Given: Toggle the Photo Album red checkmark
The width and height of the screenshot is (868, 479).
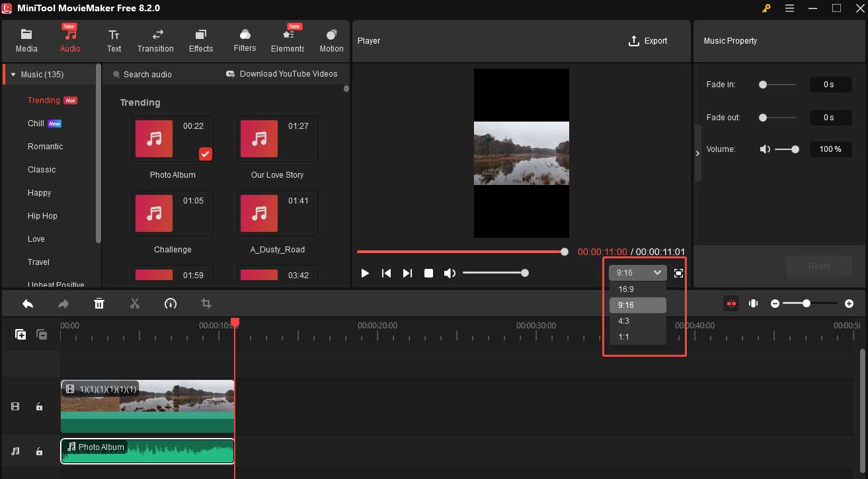Looking at the screenshot, I should pyautogui.click(x=206, y=154).
